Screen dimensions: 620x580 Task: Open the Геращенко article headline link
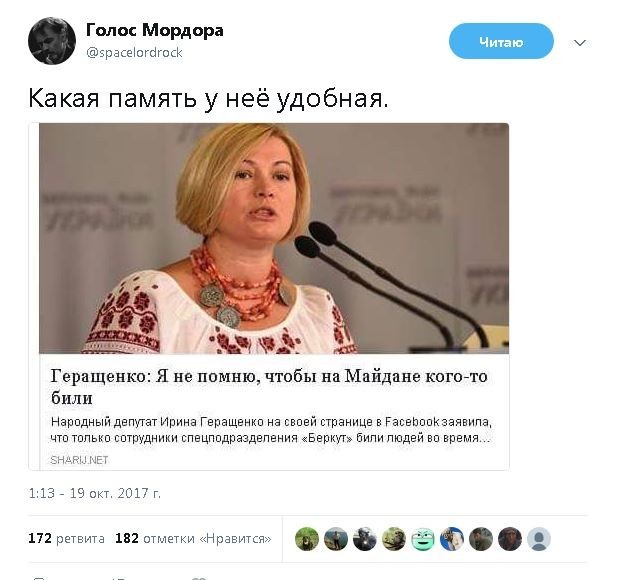tap(269, 387)
